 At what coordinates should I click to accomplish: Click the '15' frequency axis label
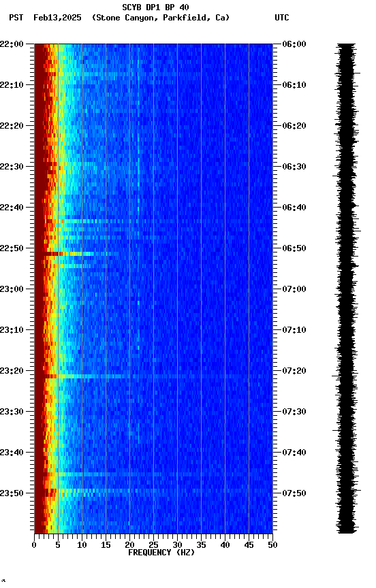tap(106, 545)
